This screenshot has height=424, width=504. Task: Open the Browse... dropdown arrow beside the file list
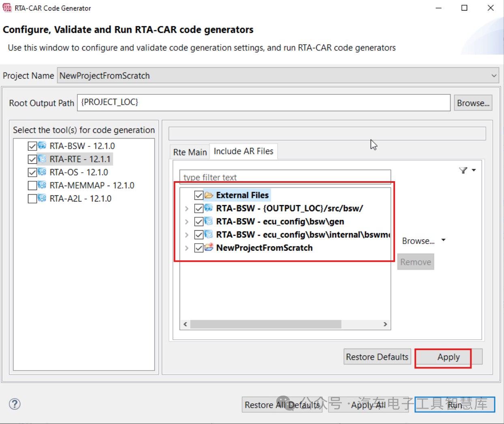coord(443,240)
